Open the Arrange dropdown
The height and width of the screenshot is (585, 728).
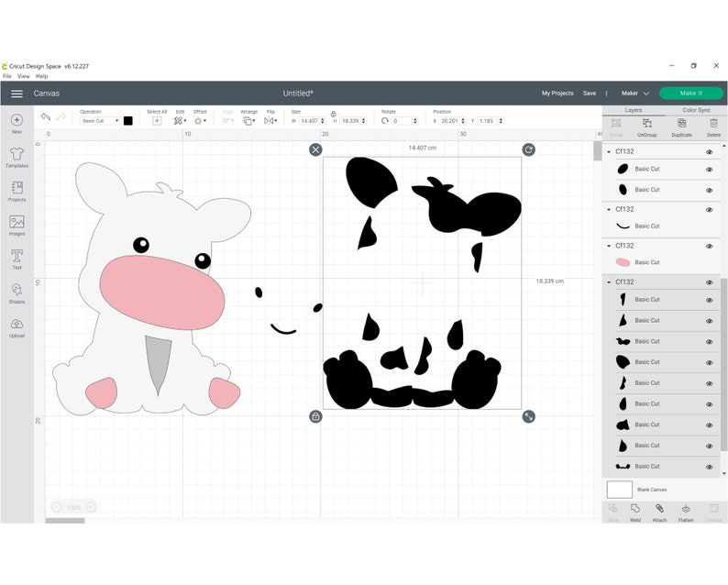(248, 121)
